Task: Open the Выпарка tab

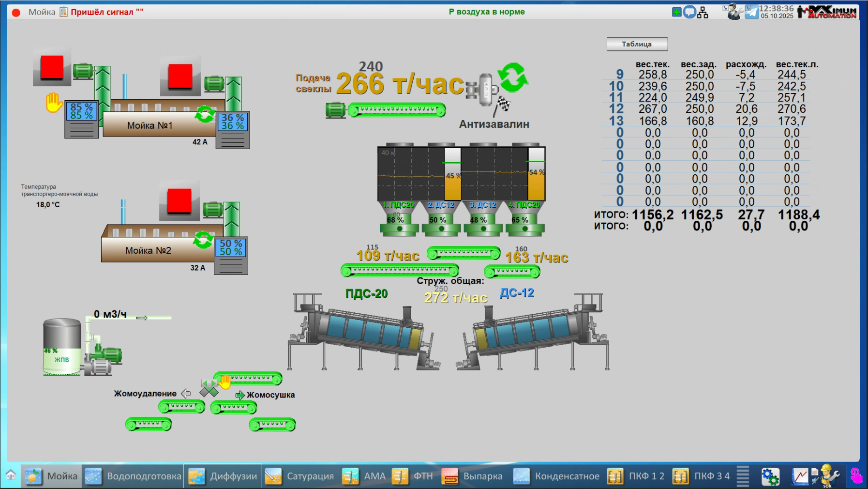Action: click(x=472, y=476)
